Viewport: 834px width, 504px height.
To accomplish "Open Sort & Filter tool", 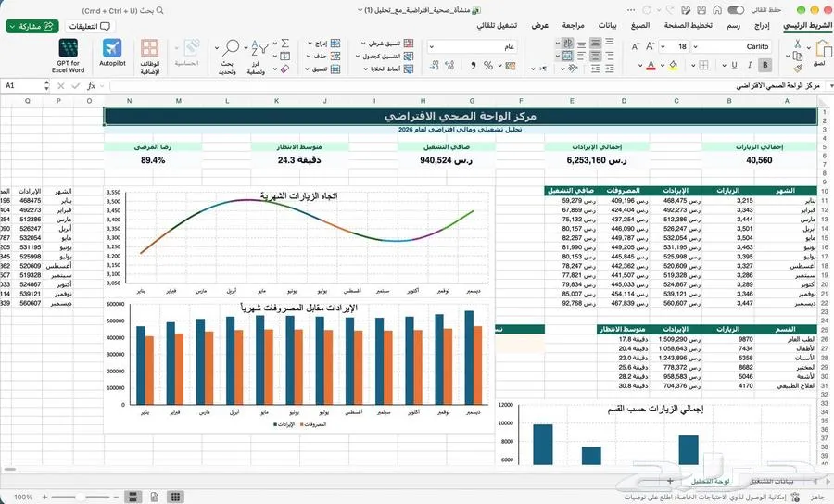I will (x=259, y=48).
